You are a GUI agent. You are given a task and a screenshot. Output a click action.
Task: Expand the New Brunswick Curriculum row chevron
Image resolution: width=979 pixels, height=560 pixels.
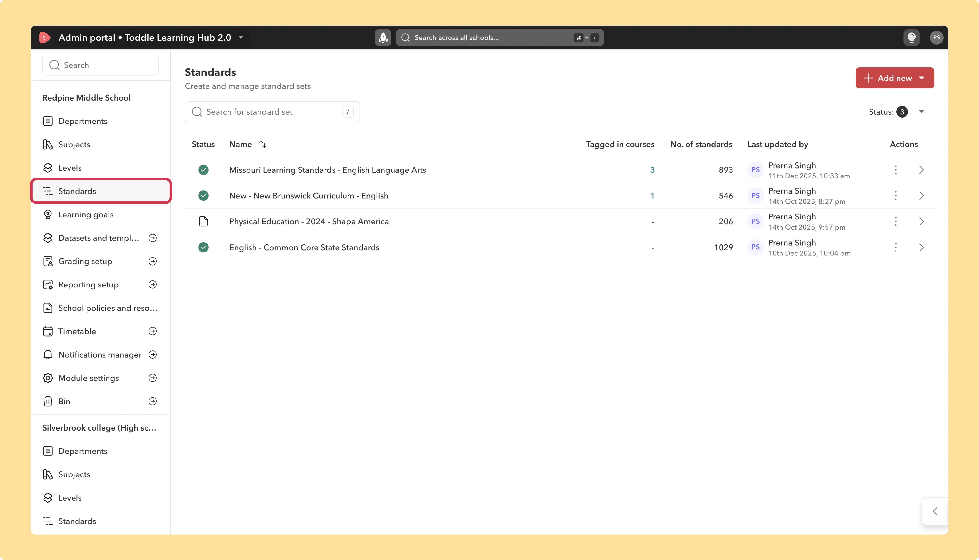coord(921,196)
